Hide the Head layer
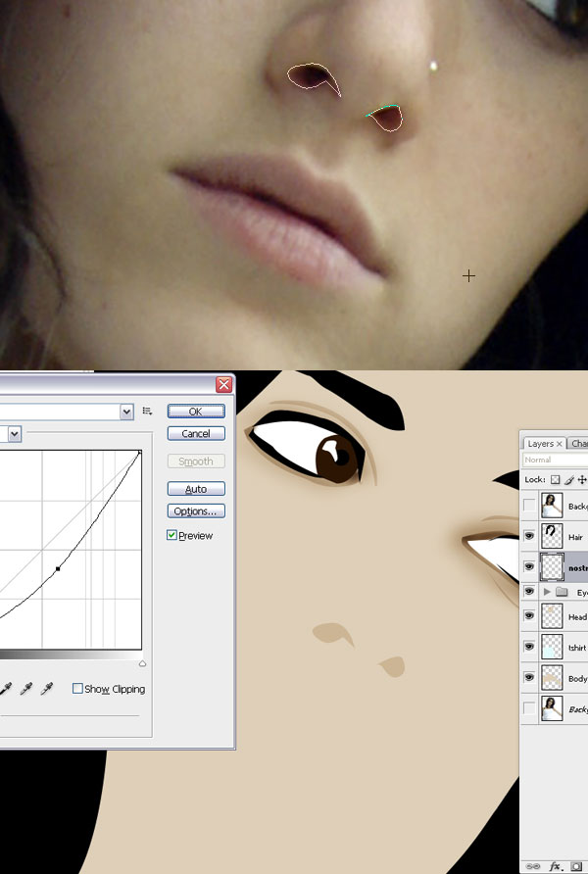 point(529,616)
